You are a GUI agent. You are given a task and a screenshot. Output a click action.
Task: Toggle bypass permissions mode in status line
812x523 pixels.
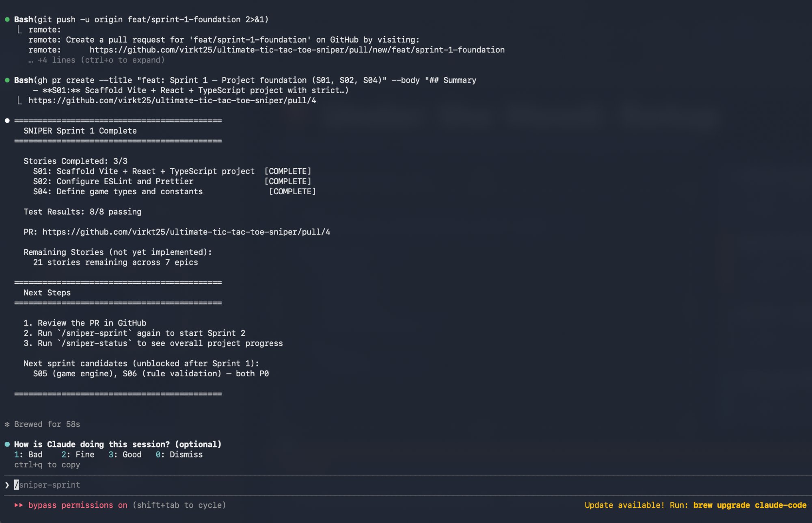pyautogui.click(x=78, y=505)
